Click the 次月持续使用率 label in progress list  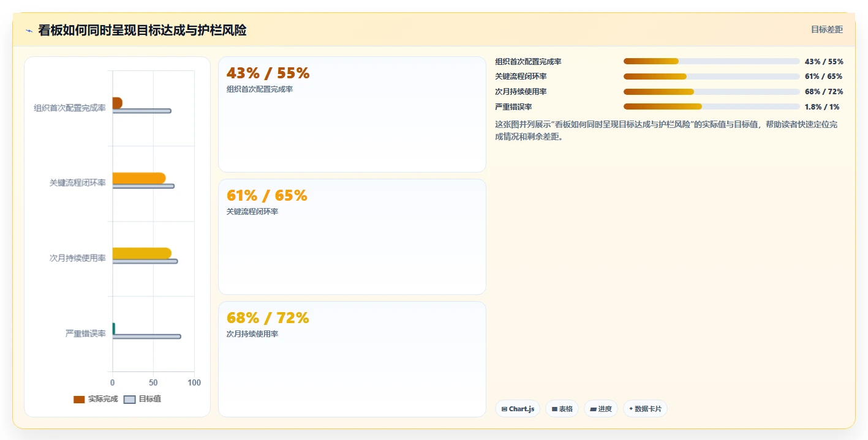(x=521, y=92)
